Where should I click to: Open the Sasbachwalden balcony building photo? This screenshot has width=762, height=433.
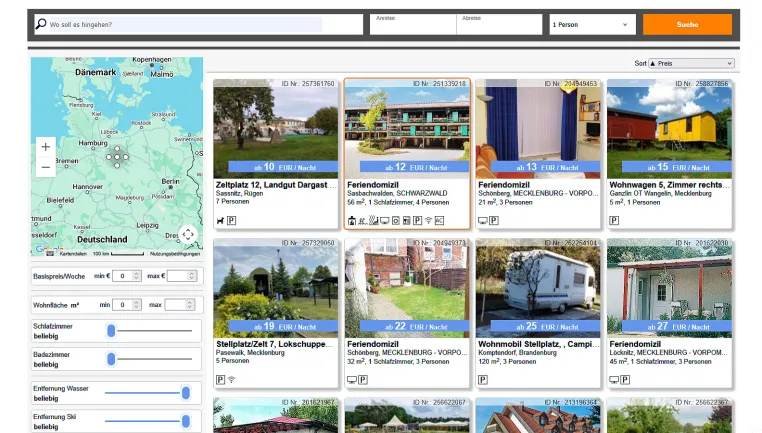click(x=407, y=129)
